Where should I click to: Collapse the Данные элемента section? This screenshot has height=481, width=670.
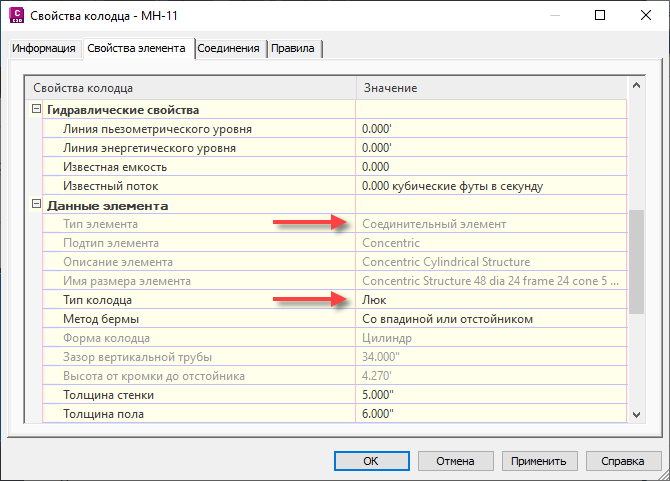37,206
